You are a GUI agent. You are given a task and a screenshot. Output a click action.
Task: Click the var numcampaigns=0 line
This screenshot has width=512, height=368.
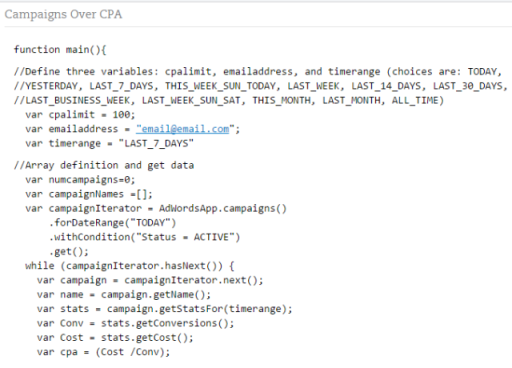pyautogui.click(x=80, y=180)
